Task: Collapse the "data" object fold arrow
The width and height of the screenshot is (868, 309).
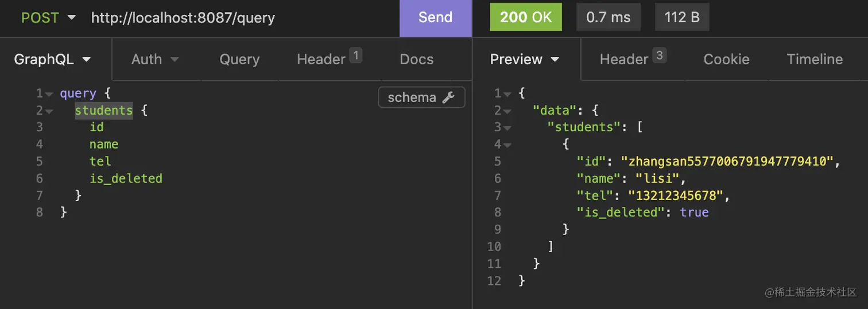Action: pos(507,111)
